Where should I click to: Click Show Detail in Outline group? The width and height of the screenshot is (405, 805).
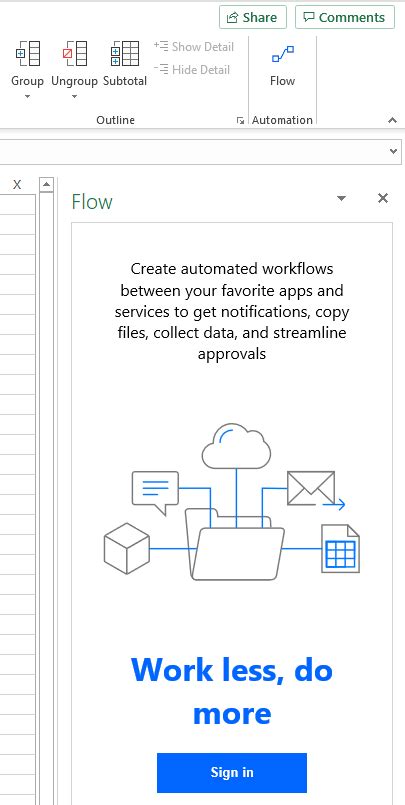(x=194, y=47)
